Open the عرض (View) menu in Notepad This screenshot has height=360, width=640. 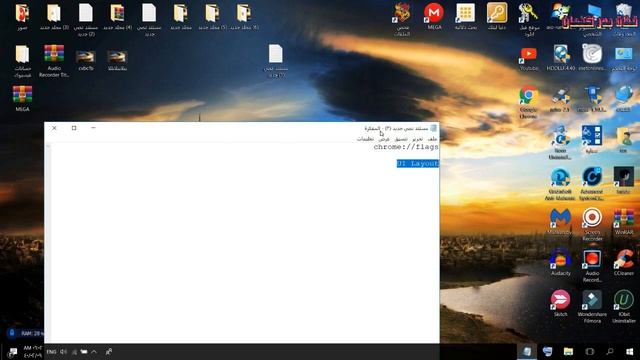[384, 139]
